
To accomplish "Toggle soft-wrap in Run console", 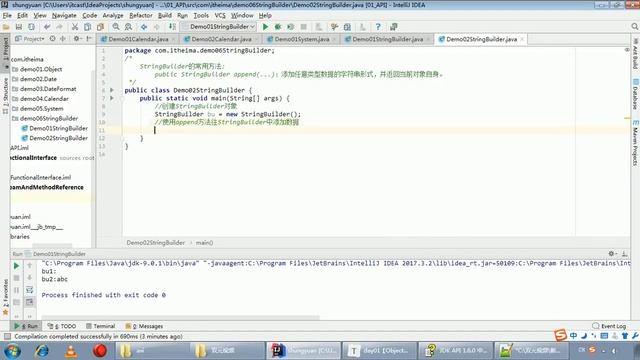I will coord(29,290).
